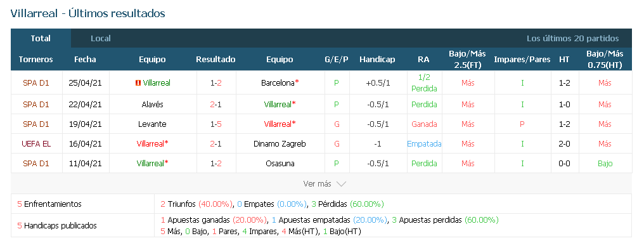Select the Bajo/Más 2.5(FT) column header

tap(467, 59)
